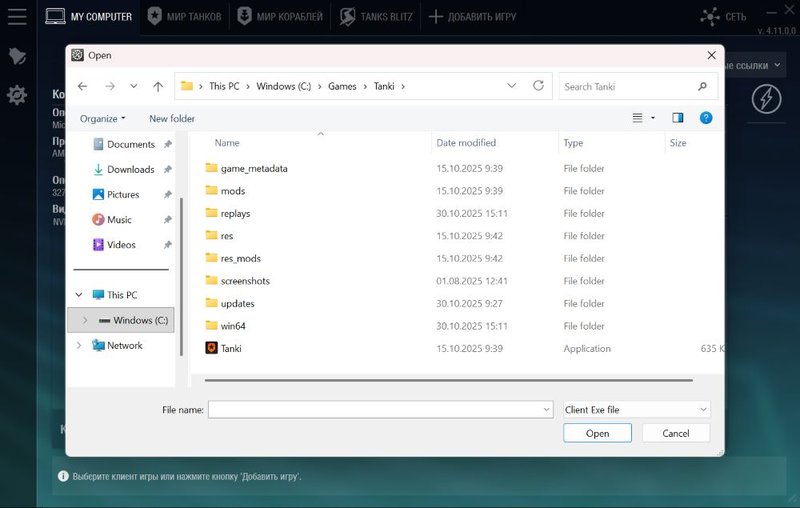Go up one folder level
This screenshot has height=508, width=800.
(158, 86)
